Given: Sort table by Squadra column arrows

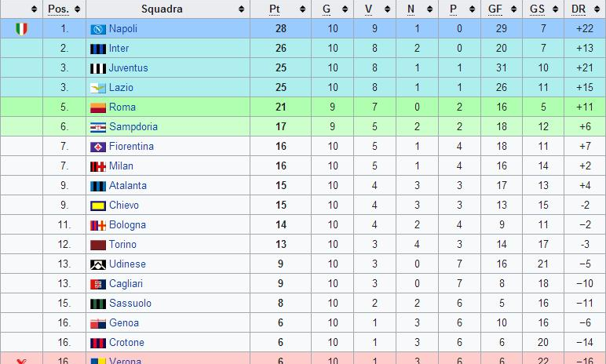Looking at the screenshot, I should pos(242,9).
